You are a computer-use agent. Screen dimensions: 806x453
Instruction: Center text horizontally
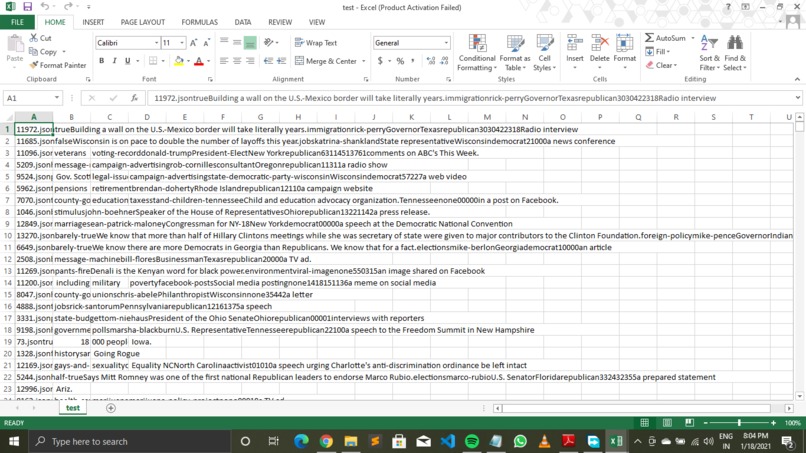(237, 61)
